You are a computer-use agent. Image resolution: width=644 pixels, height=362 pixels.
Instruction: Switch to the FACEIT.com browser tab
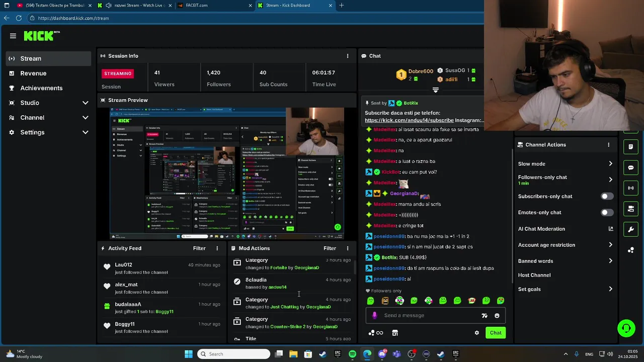[x=214, y=6]
